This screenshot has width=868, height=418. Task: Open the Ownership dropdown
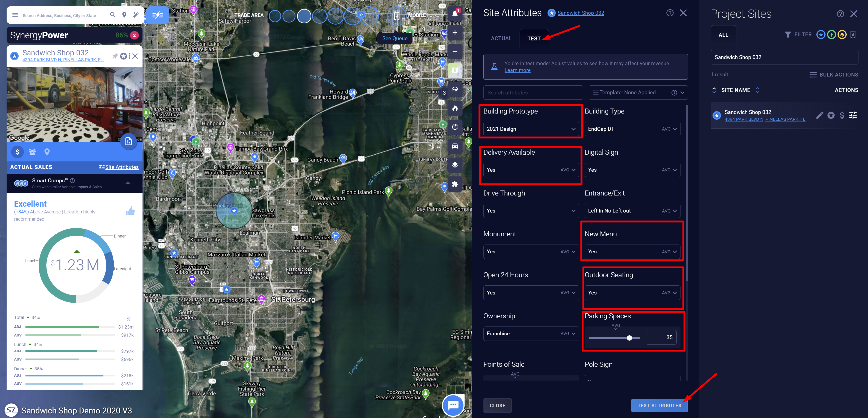coord(531,334)
